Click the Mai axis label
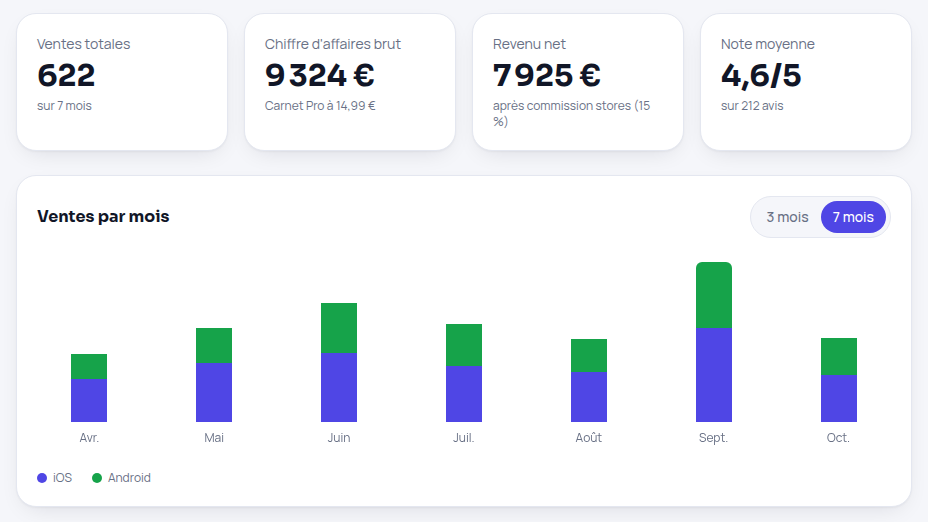Viewport: 928px width, 522px height. [214, 438]
